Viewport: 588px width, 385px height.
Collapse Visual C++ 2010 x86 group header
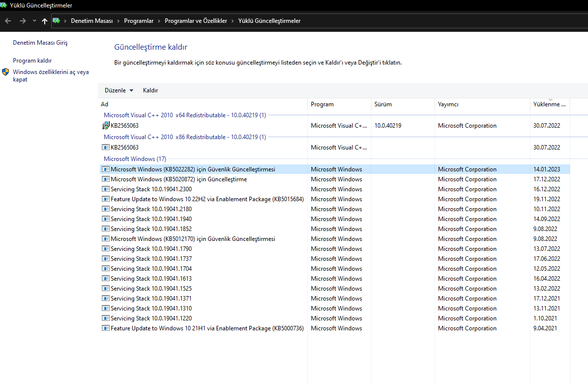click(185, 137)
